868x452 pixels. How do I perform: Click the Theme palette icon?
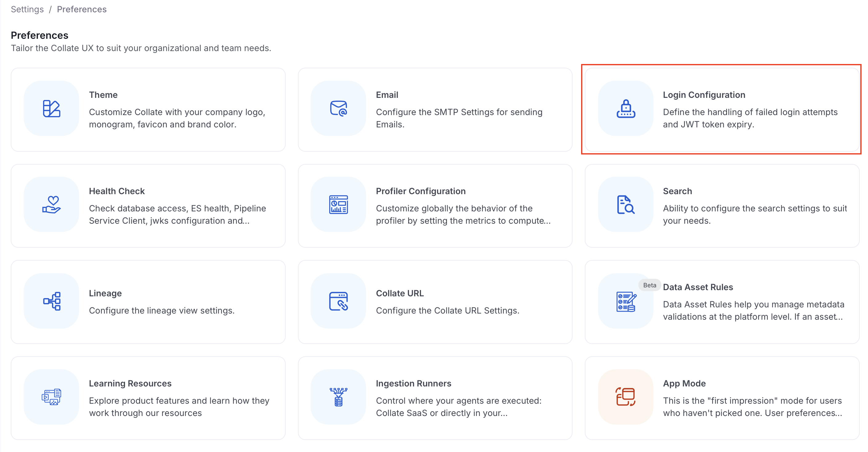[x=51, y=108]
